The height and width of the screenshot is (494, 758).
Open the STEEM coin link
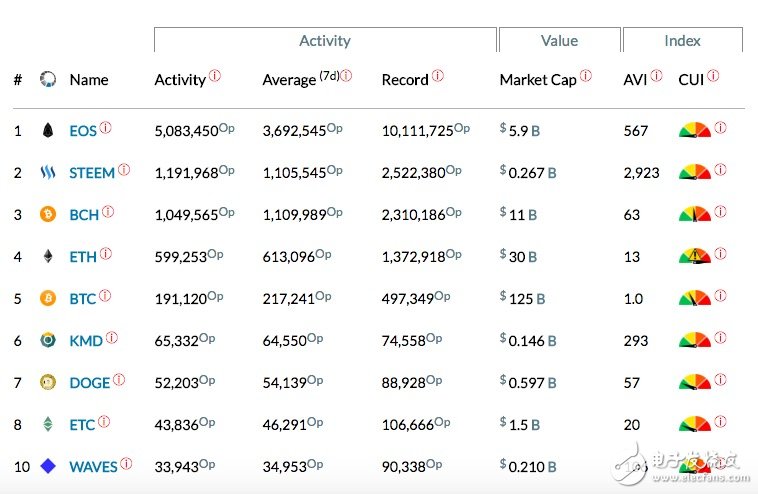coord(92,173)
